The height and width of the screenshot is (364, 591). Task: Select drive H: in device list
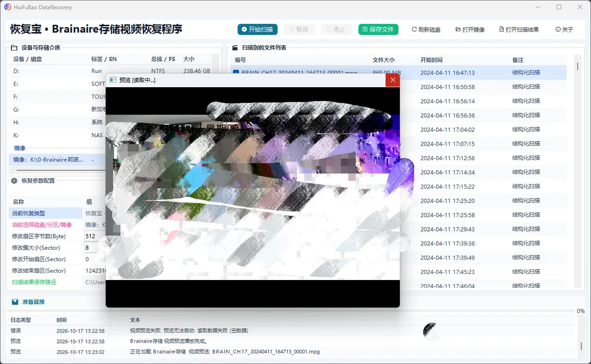pos(57,122)
